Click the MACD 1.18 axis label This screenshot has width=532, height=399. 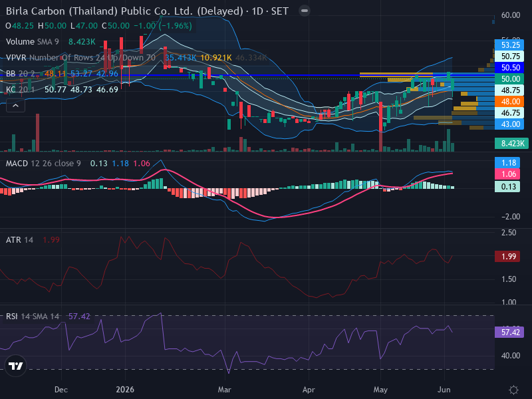pos(507,163)
